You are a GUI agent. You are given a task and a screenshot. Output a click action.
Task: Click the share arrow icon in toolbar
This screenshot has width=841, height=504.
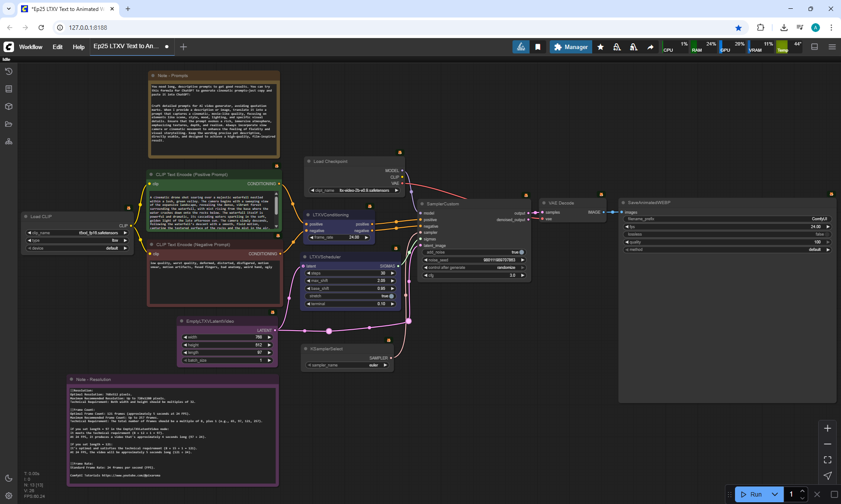pos(650,47)
